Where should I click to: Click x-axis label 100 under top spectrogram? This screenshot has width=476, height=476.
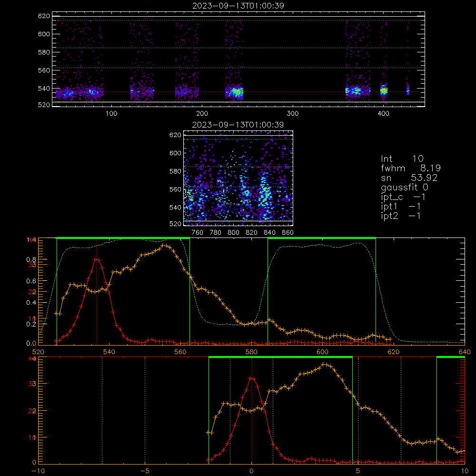coord(111,114)
